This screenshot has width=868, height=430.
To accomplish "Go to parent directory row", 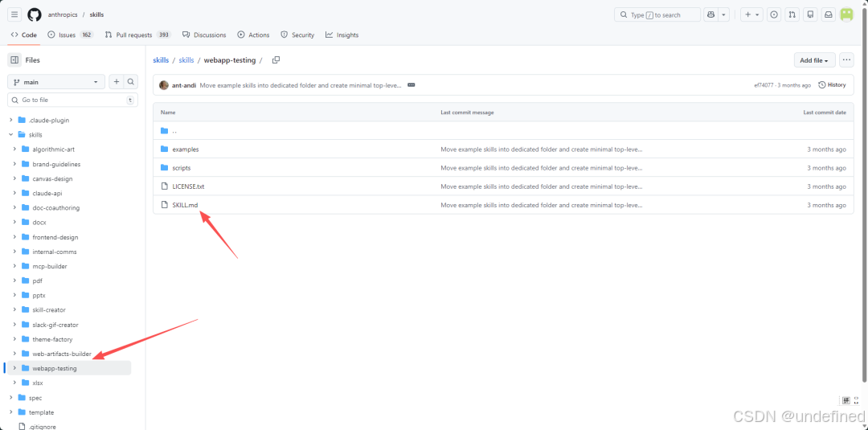I will pyautogui.click(x=503, y=130).
